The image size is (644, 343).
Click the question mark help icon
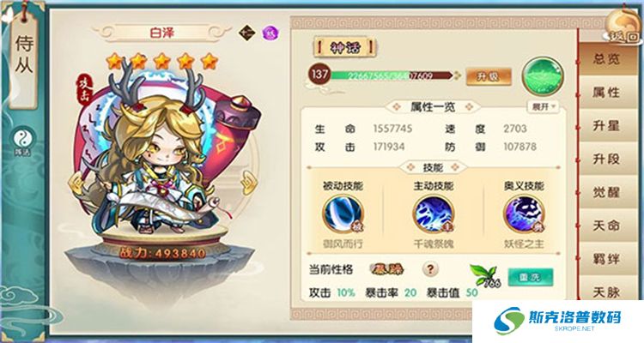(430, 269)
